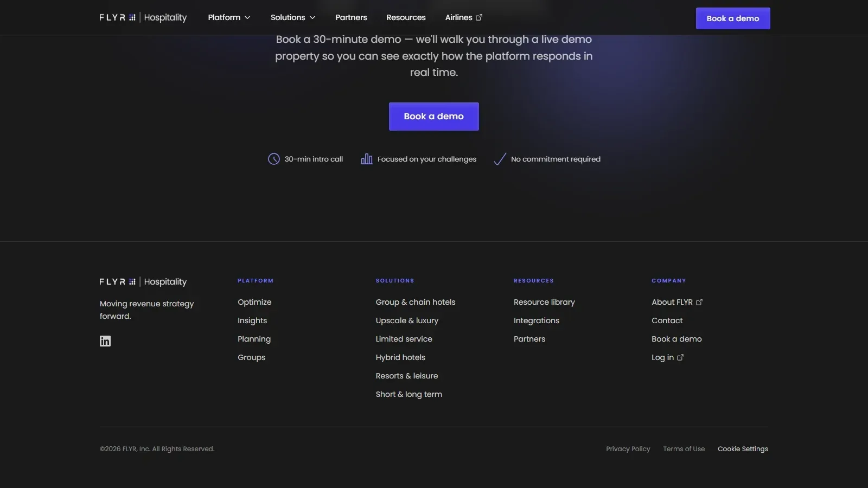Open the Contact footer link

(667, 320)
